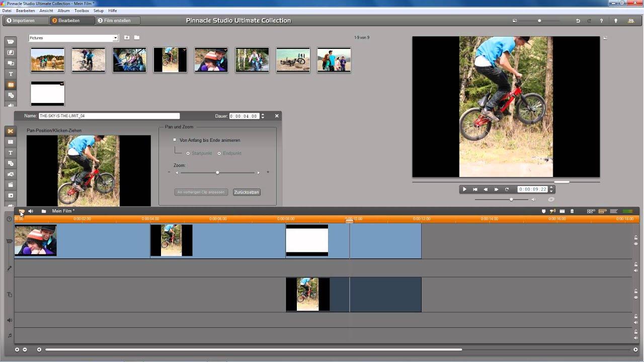Screen dimensions: 644x362
Task: Enable 'Von Anfang bis Ende animieren' checkbox
Action: [175, 140]
